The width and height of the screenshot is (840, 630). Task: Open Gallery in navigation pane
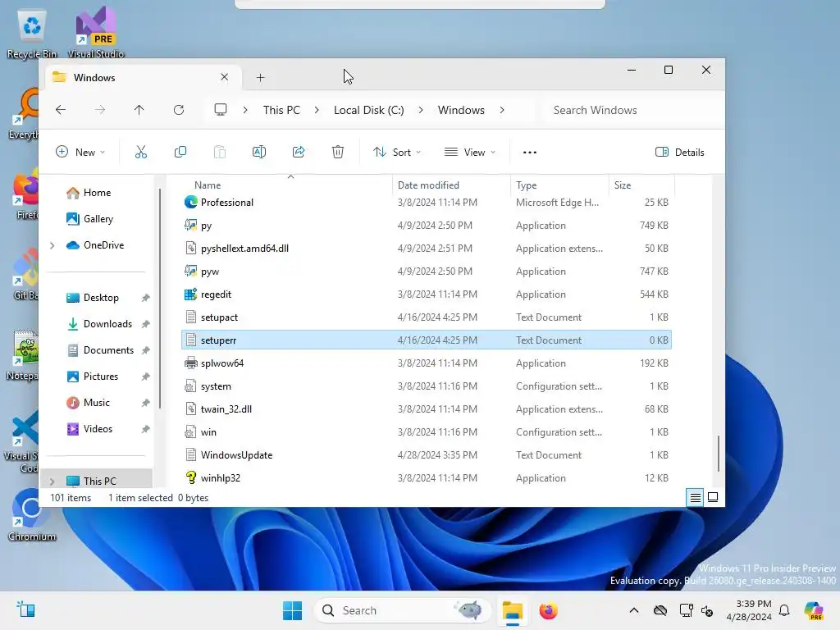[99, 218]
